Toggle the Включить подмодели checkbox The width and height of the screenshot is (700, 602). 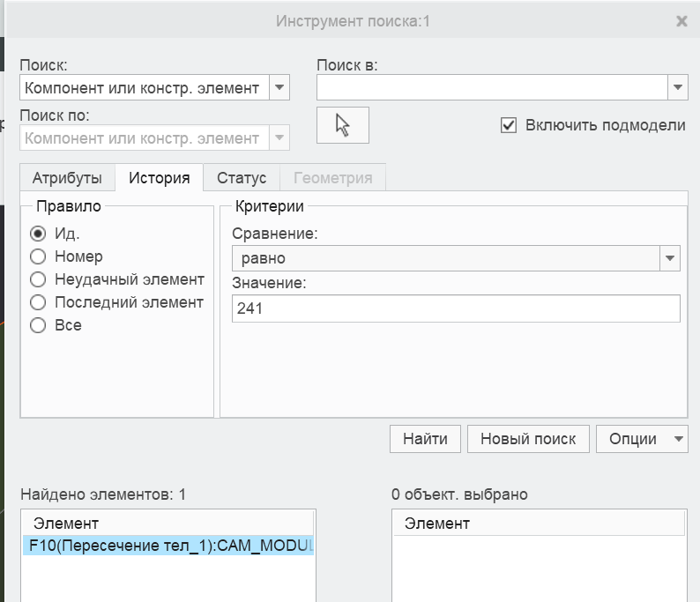tap(509, 125)
